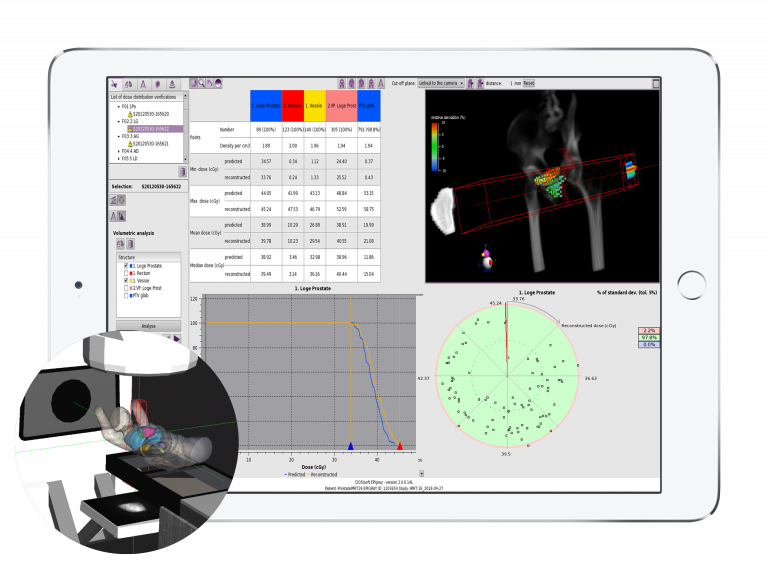Select verification S20120530-165620 in the list
This screenshot has width=768, height=570.
[x=150, y=114]
